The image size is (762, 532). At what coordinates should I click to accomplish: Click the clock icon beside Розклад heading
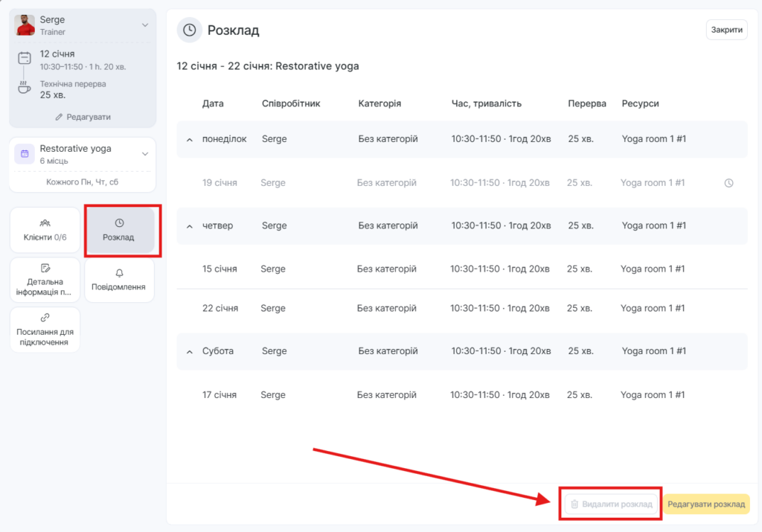click(x=190, y=30)
